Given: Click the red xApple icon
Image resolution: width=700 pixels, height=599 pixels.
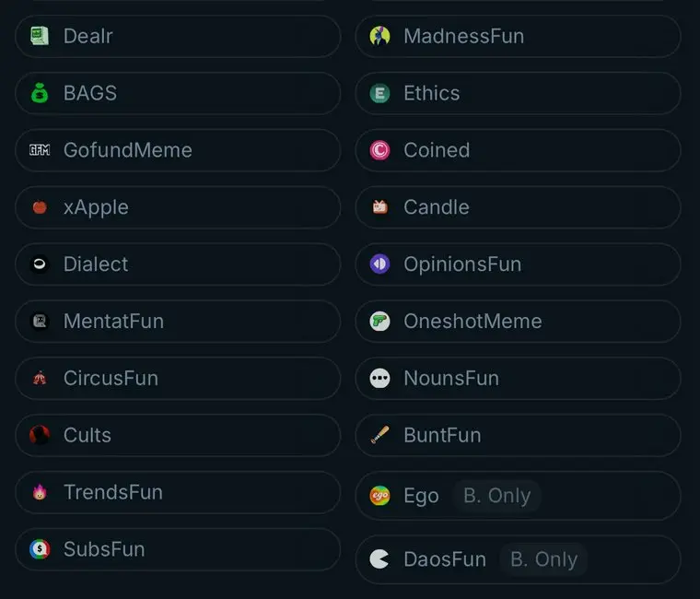Looking at the screenshot, I should click(40, 207).
